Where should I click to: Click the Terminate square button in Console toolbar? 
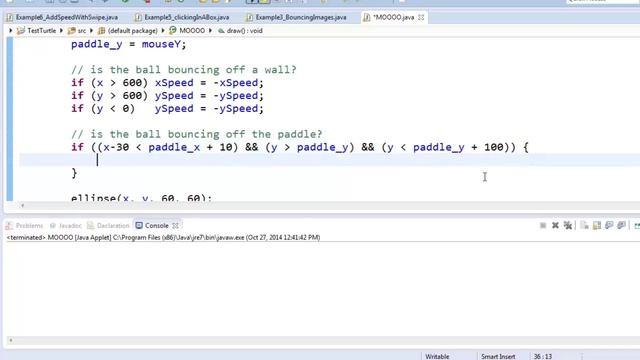coord(543,225)
